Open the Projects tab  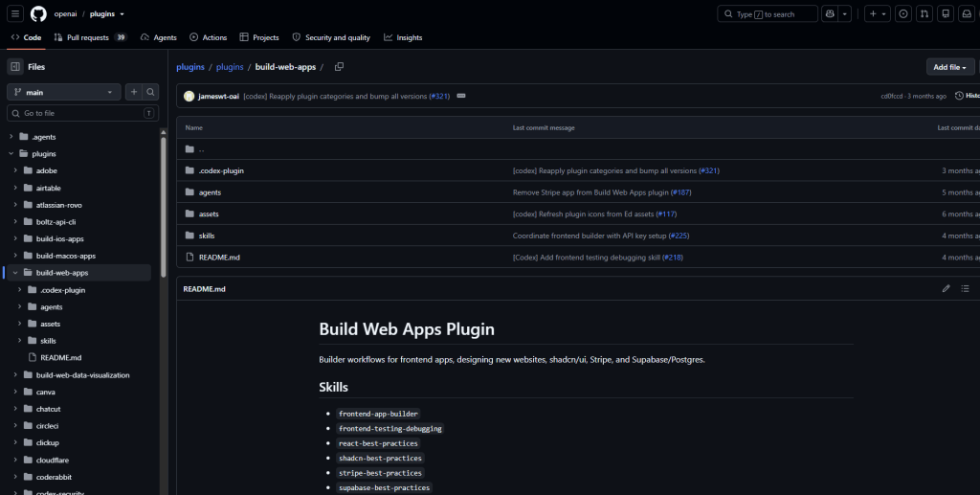259,37
